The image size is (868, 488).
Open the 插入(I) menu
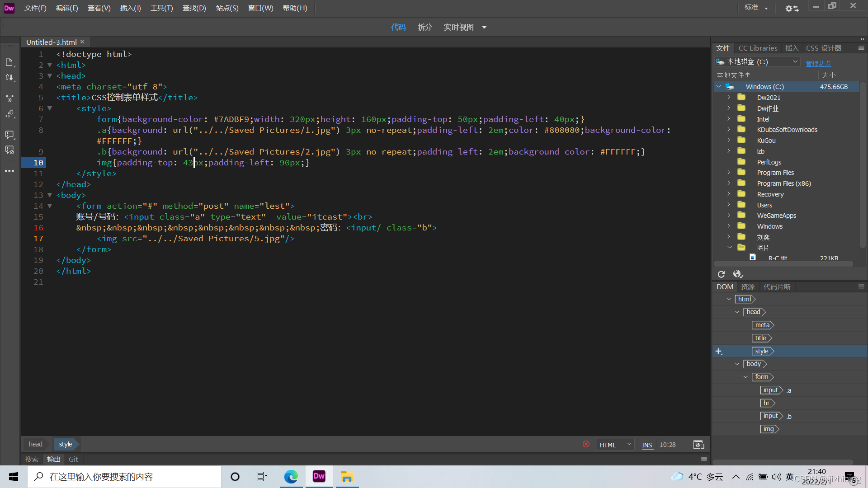(x=130, y=8)
